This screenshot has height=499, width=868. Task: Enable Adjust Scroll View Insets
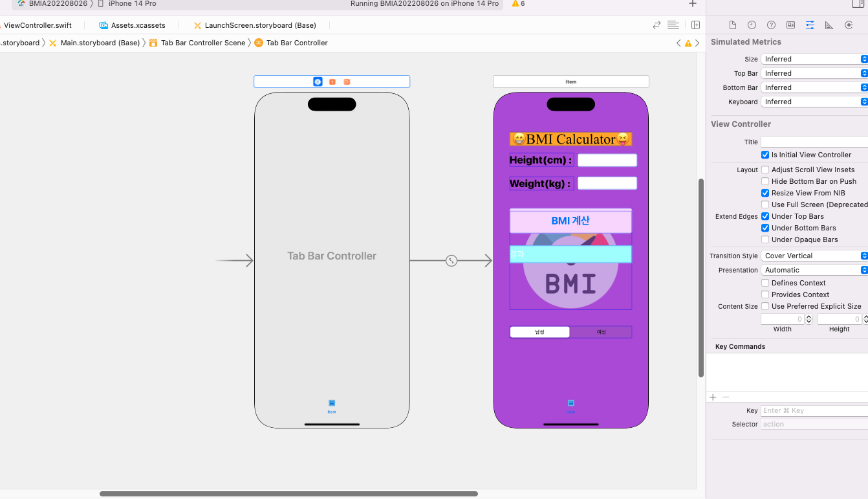click(x=765, y=170)
